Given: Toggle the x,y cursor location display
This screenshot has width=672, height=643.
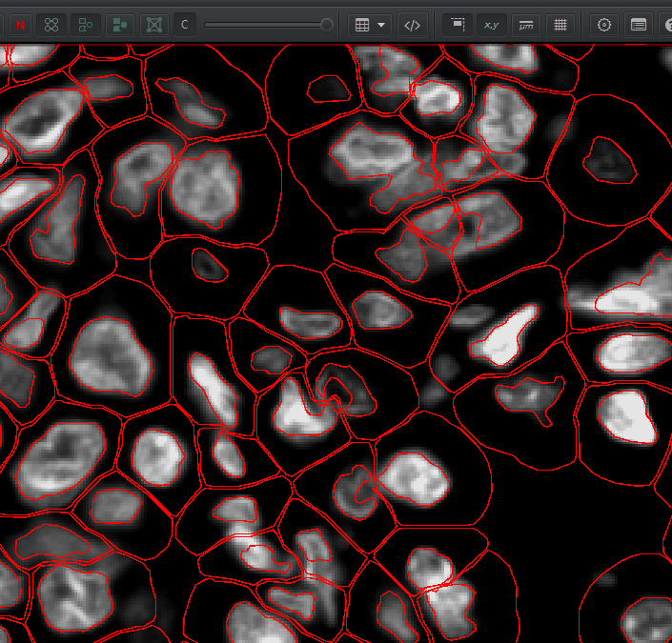Looking at the screenshot, I should click(491, 25).
